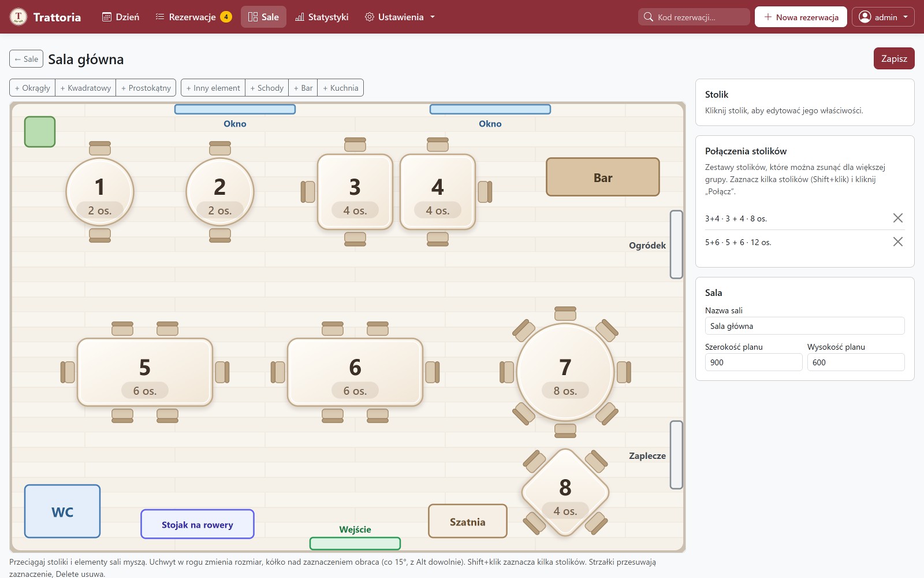924x578 pixels.
Task: Add an Okrągły round table
Action: [32, 88]
